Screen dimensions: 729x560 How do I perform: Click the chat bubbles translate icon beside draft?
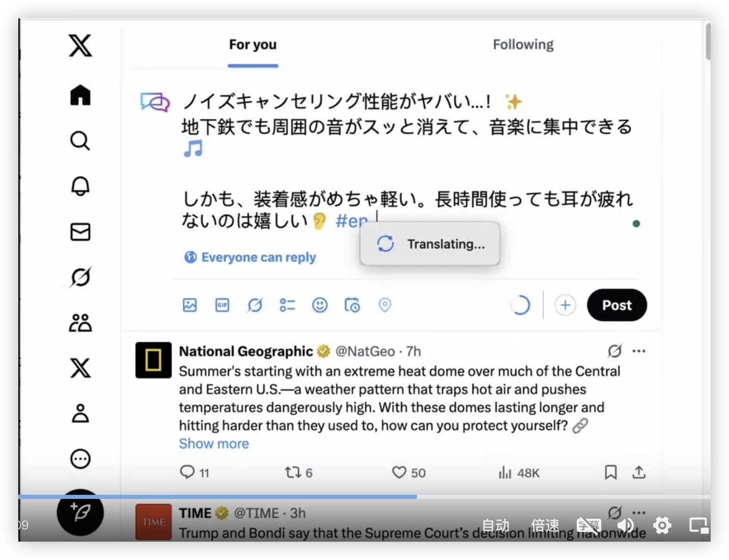155,102
